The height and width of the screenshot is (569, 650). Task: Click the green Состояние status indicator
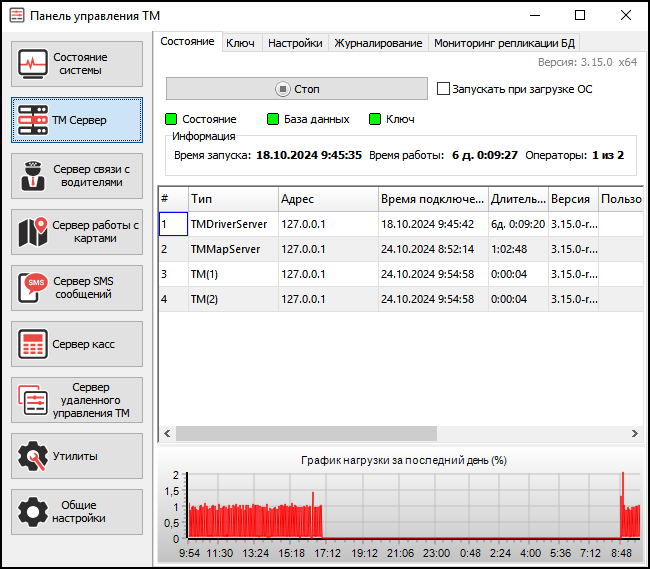point(171,119)
